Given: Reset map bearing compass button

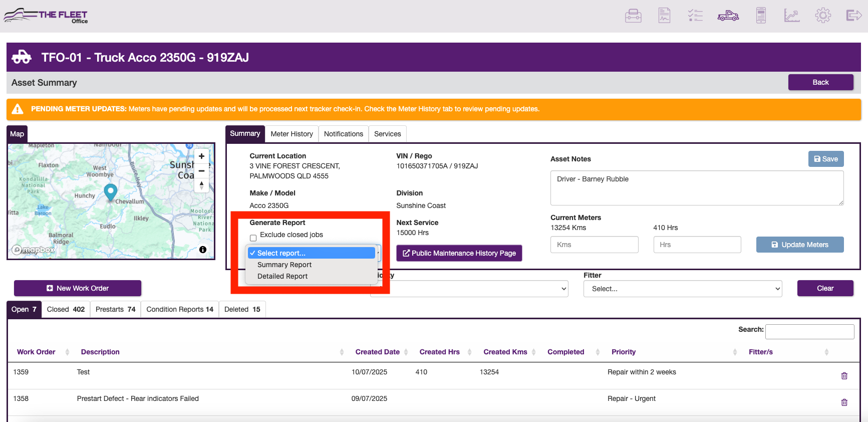Looking at the screenshot, I should [201, 185].
